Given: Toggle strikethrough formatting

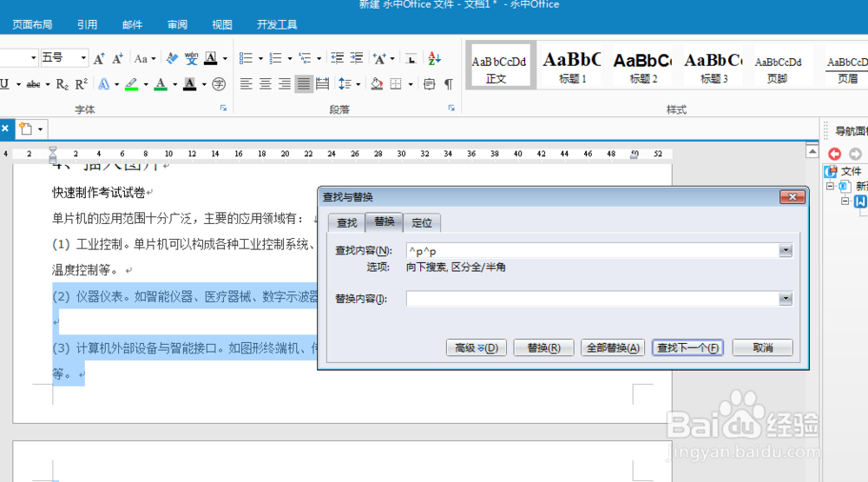Looking at the screenshot, I should 33,84.
